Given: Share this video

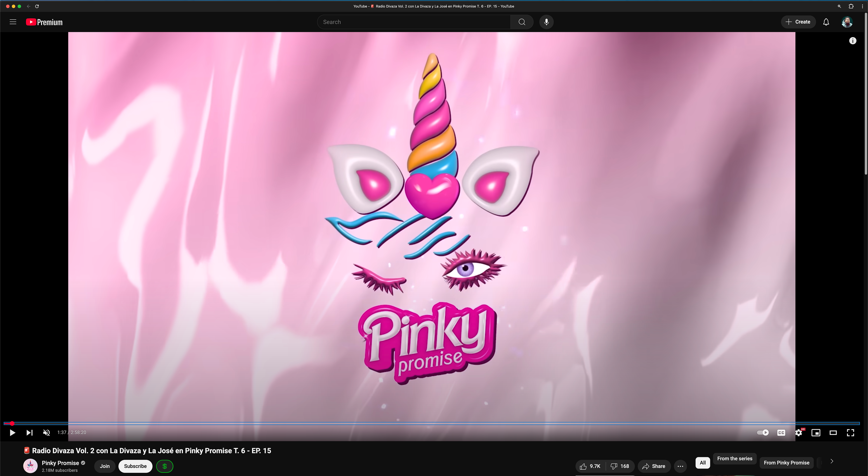Looking at the screenshot, I should [x=654, y=466].
